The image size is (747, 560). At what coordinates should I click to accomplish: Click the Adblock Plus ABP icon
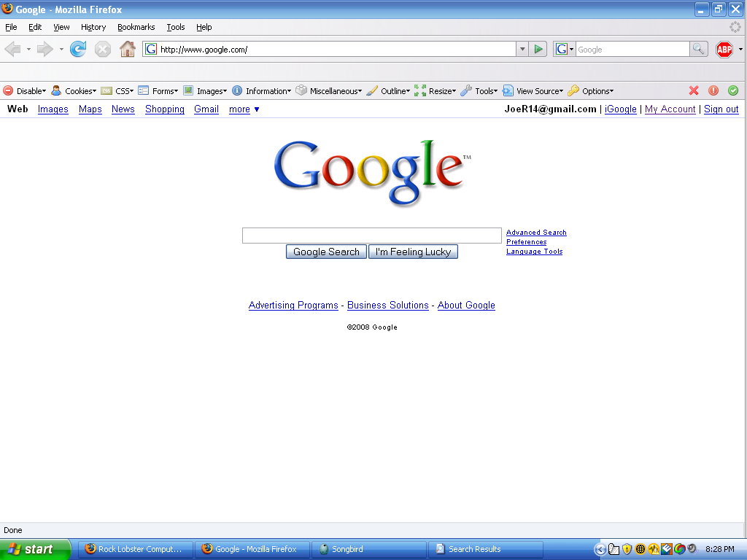pos(724,49)
